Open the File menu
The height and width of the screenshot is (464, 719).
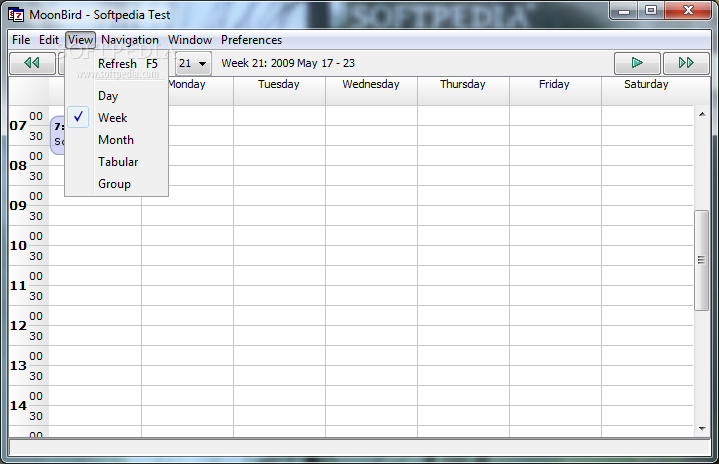tap(21, 40)
